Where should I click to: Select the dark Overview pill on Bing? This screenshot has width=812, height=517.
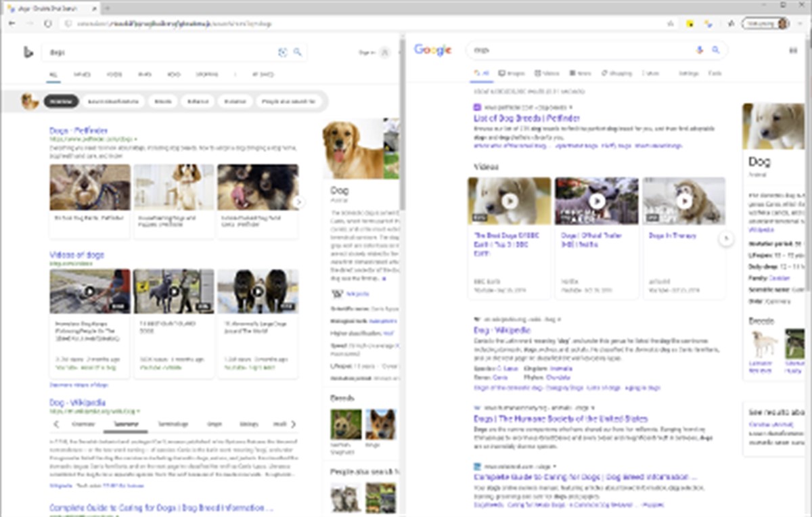[62, 101]
